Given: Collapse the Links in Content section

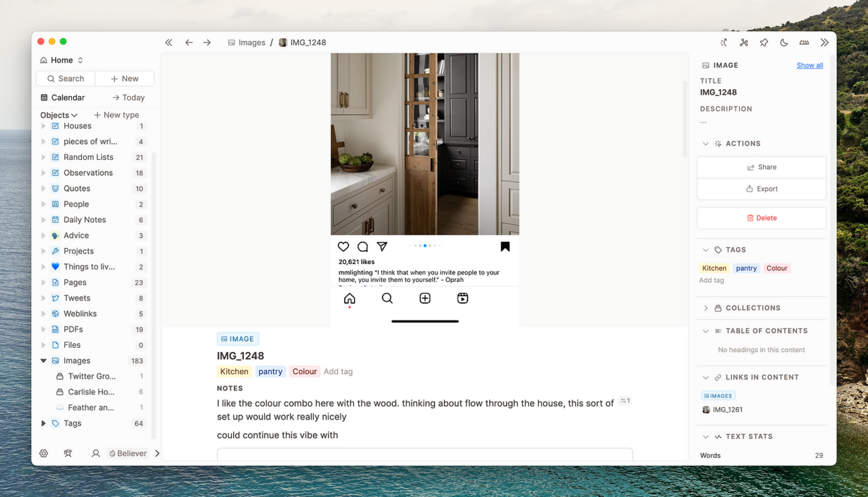Looking at the screenshot, I should click(x=705, y=377).
